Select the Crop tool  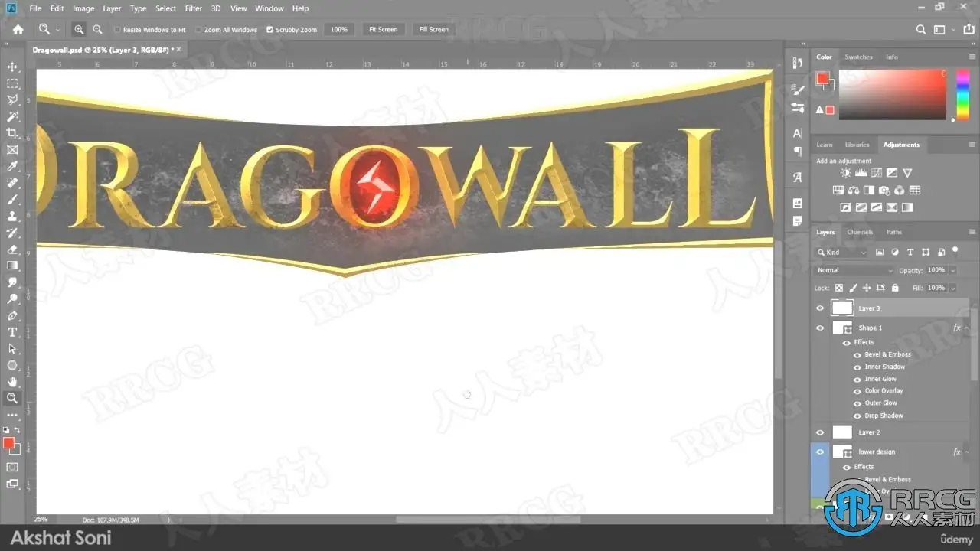pos(12,133)
